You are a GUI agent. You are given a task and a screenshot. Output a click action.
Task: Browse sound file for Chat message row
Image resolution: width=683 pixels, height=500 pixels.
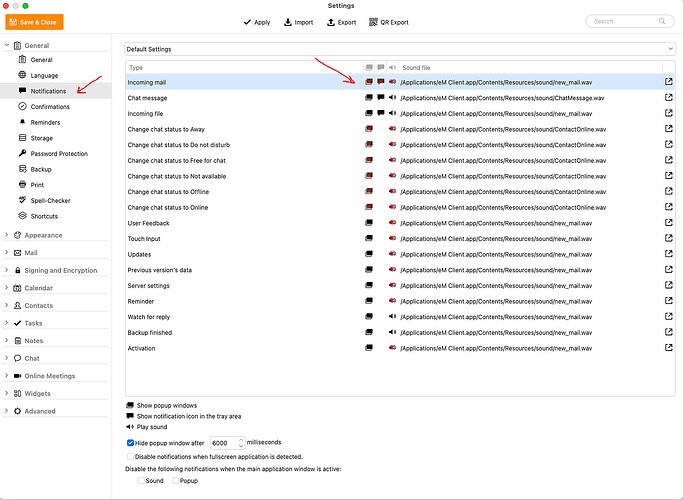[669, 98]
